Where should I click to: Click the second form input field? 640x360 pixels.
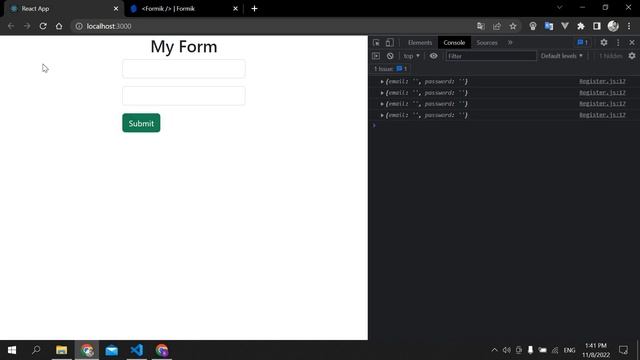(x=184, y=96)
